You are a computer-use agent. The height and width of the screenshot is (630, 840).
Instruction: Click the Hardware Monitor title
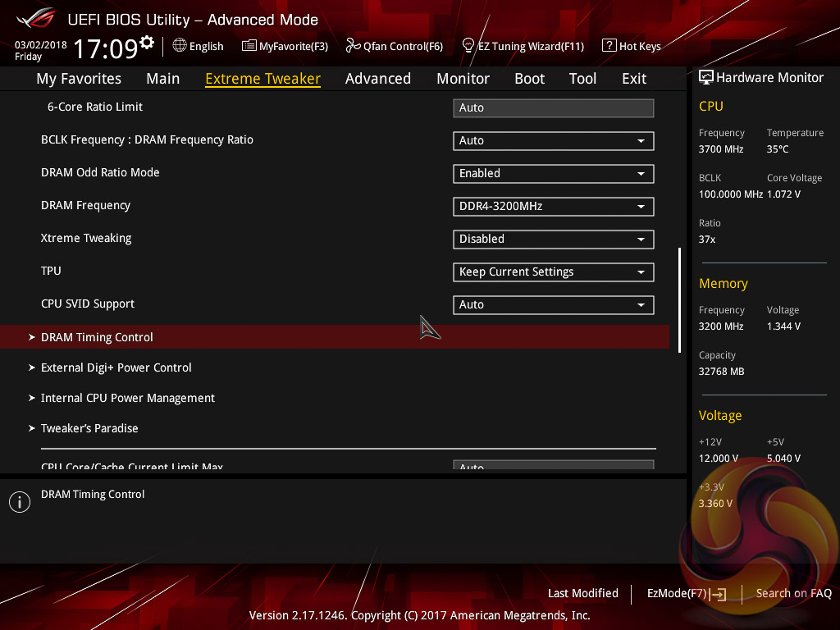[769, 78]
